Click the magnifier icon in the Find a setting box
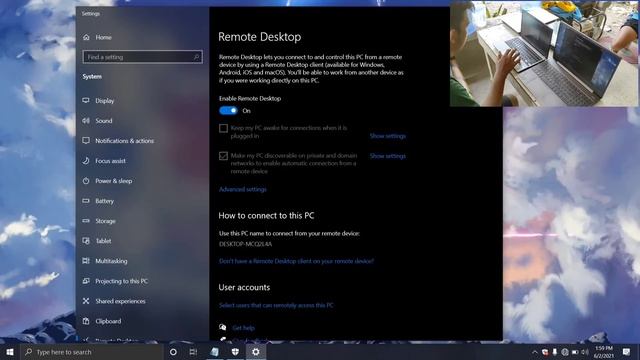The image size is (640, 360). click(196, 57)
